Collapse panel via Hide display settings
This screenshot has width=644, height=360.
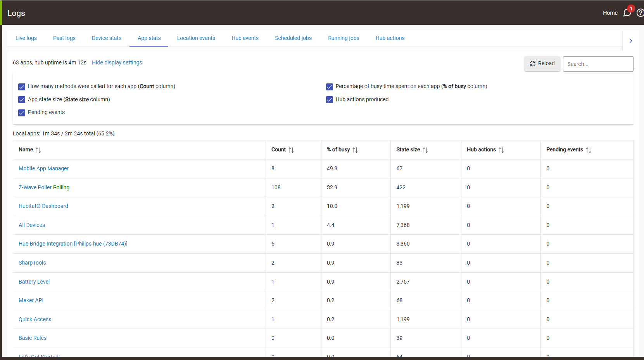coord(117,62)
